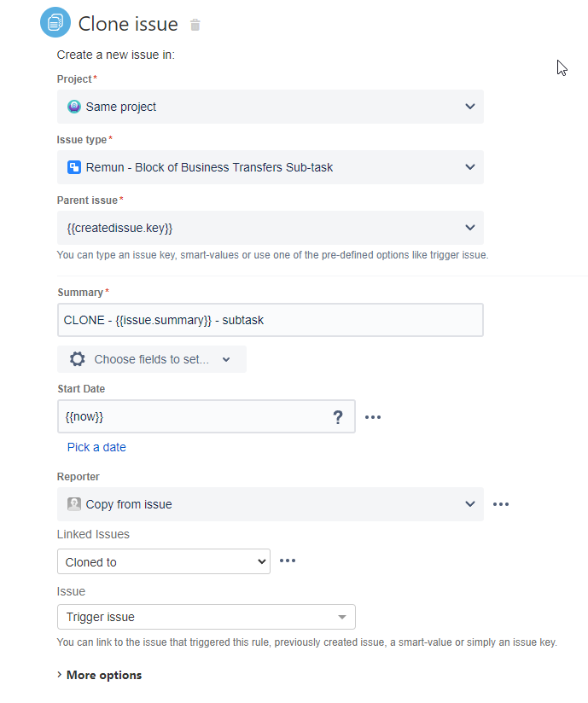Click the gear icon in Choose fields
Screen dimensions: 588x703
pos(77,359)
